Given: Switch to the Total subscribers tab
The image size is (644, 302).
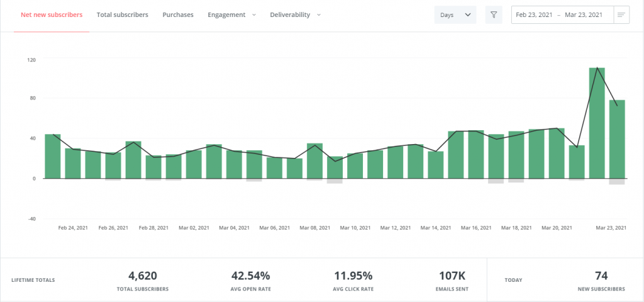Looking at the screenshot, I should click(123, 14).
